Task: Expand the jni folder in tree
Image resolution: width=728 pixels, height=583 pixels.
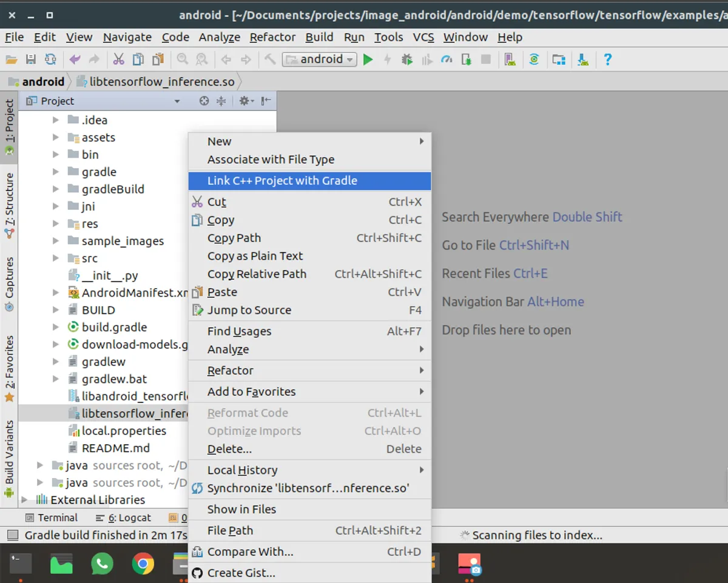Action: click(x=56, y=207)
